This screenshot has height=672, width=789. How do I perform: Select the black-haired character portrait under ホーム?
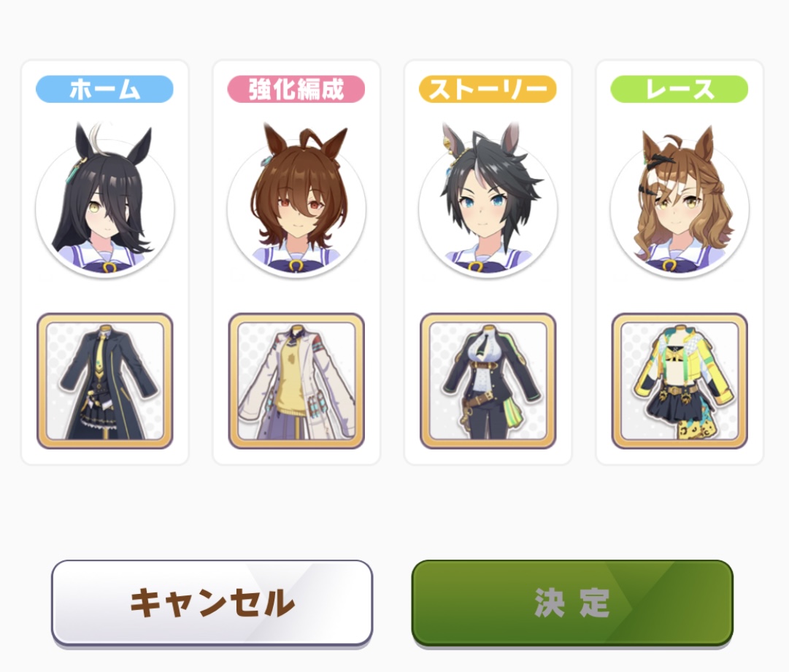click(104, 201)
